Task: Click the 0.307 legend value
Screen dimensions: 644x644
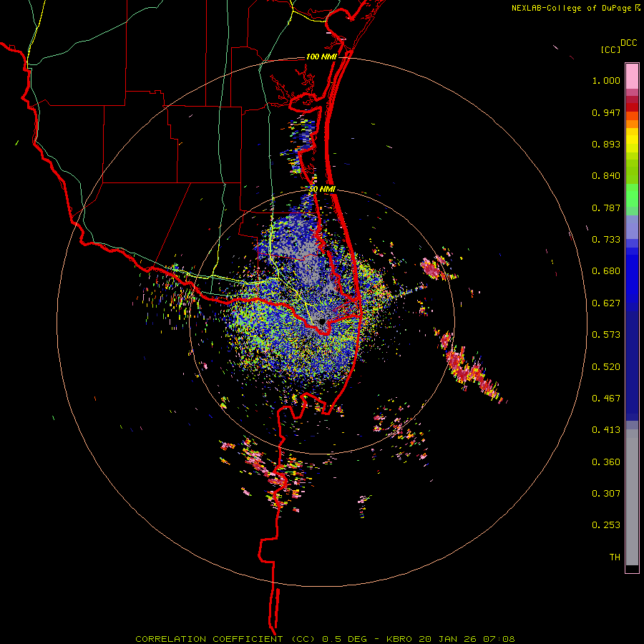Action: click(x=606, y=494)
